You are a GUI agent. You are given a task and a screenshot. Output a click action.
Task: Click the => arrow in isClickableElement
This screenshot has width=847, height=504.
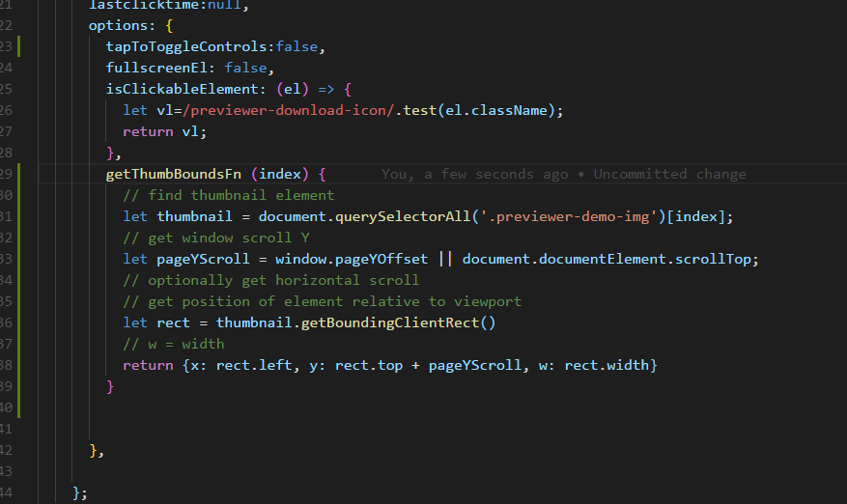(325, 89)
